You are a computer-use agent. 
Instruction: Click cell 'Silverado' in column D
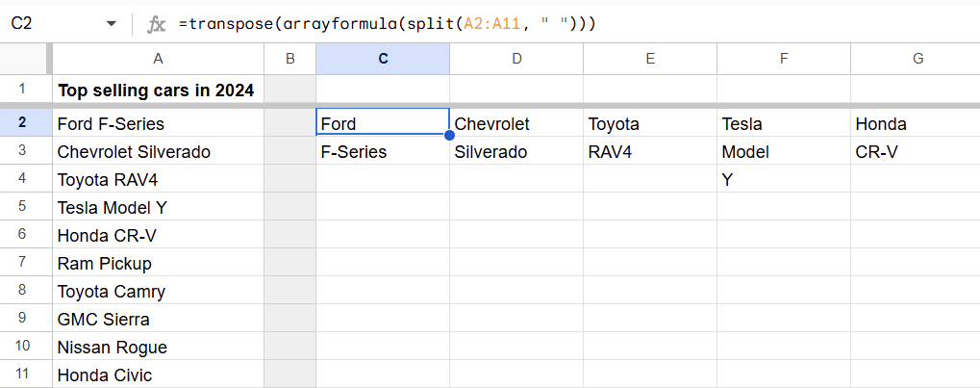coord(516,151)
